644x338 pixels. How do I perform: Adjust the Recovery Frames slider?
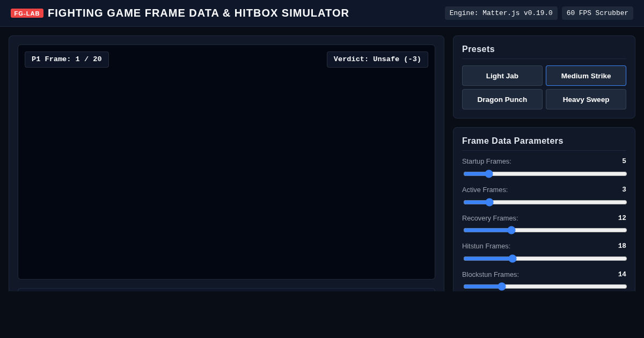(x=545, y=230)
